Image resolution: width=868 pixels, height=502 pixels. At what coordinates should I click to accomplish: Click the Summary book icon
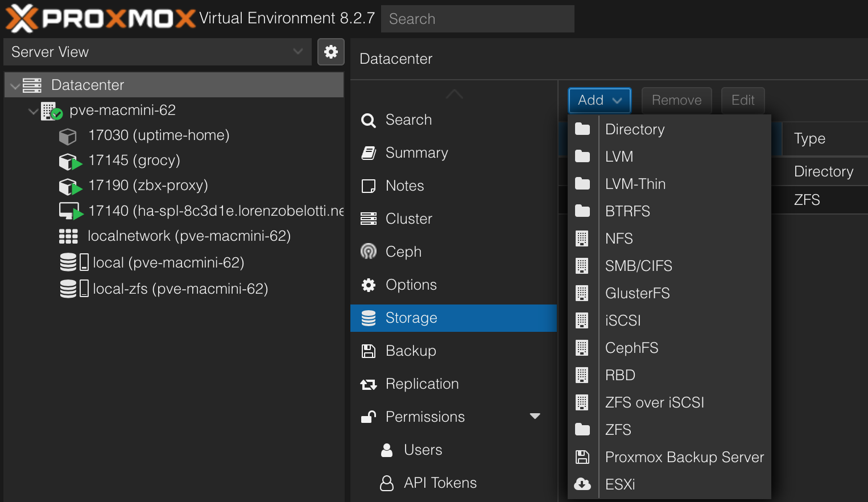pos(368,153)
